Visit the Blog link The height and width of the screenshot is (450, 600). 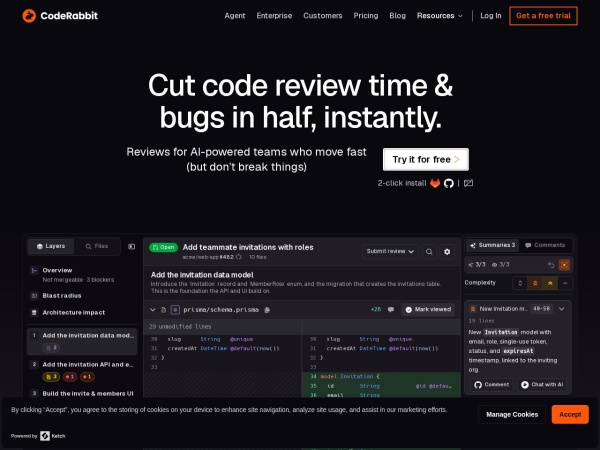pyautogui.click(x=397, y=16)
